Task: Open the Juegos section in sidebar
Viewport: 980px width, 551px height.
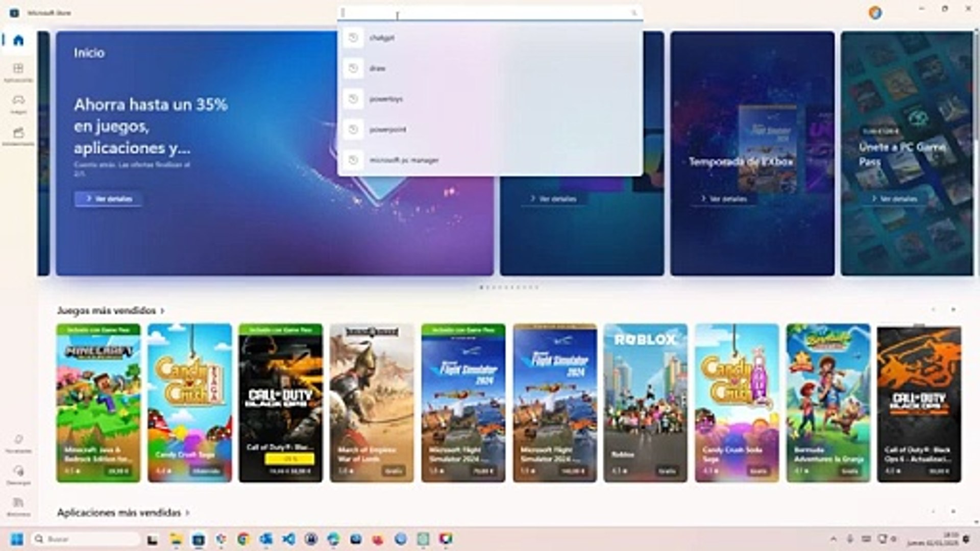Action: click(18, 104)
